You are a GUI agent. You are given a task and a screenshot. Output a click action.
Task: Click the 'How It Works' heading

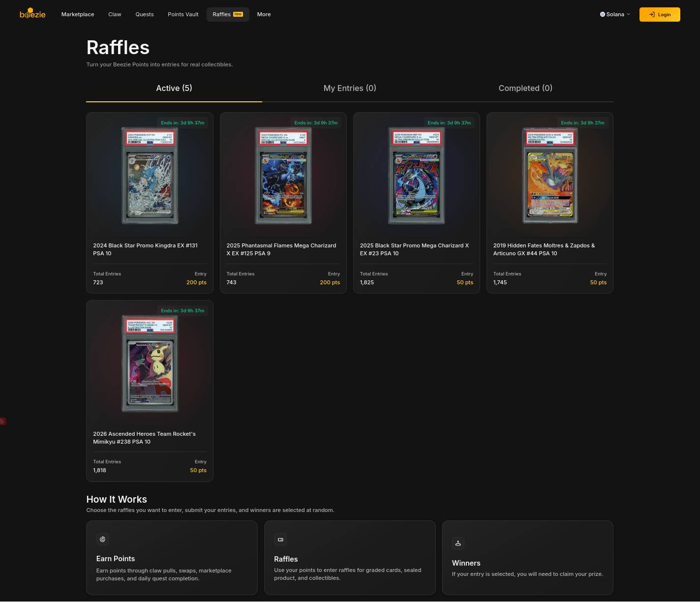[x=117, y=499]
